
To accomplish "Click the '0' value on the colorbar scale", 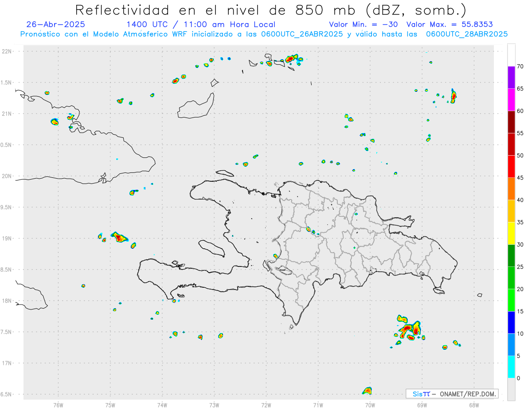I will pos(519,378).
